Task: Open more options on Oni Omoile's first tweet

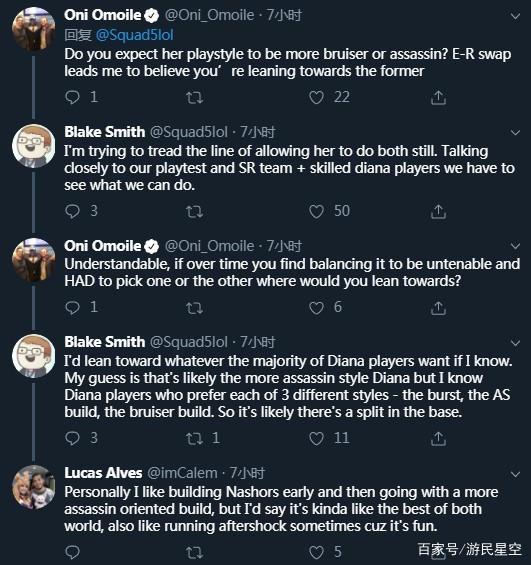Action: [516, 16]
